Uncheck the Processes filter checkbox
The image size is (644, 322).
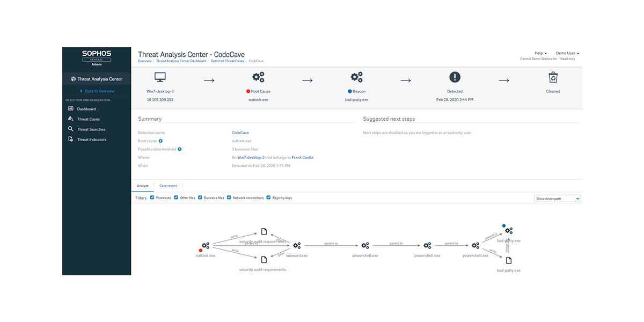click(152, 197)
